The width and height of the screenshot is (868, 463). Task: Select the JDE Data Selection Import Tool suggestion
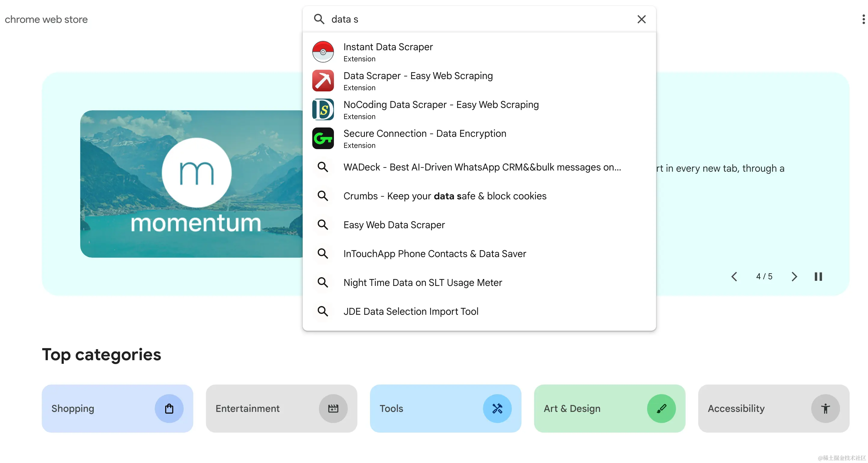pyautogui.click(x=411, y=311)
